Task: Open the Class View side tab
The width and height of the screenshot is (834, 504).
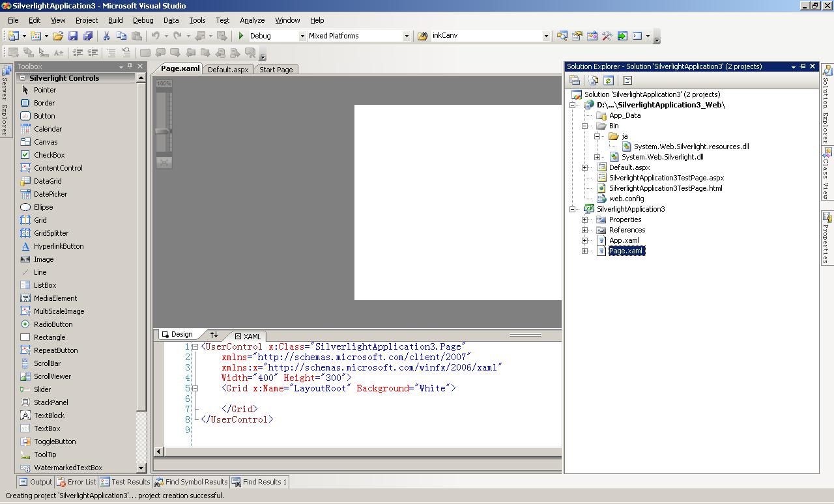Action: pyautogui.click(x=827, y=174)
